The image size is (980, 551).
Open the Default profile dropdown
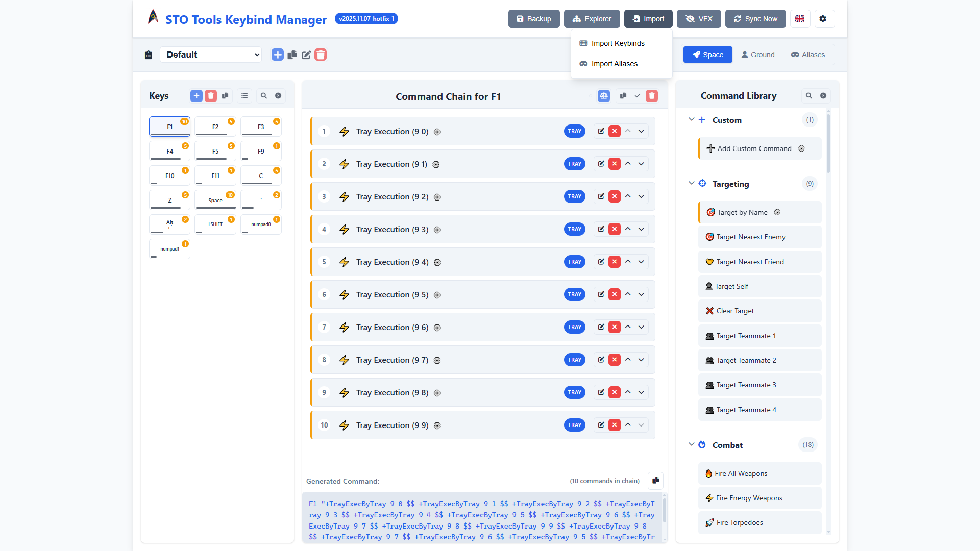[211, 55]
